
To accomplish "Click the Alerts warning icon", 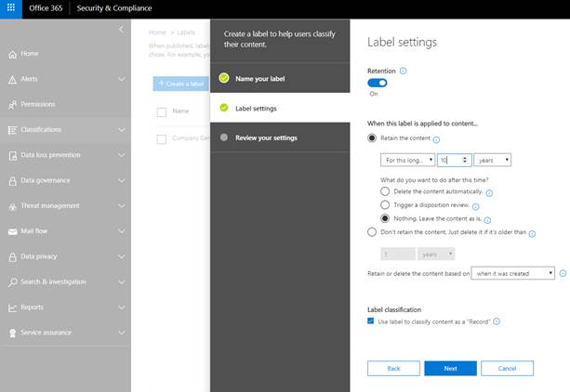I will pos(12,79).
